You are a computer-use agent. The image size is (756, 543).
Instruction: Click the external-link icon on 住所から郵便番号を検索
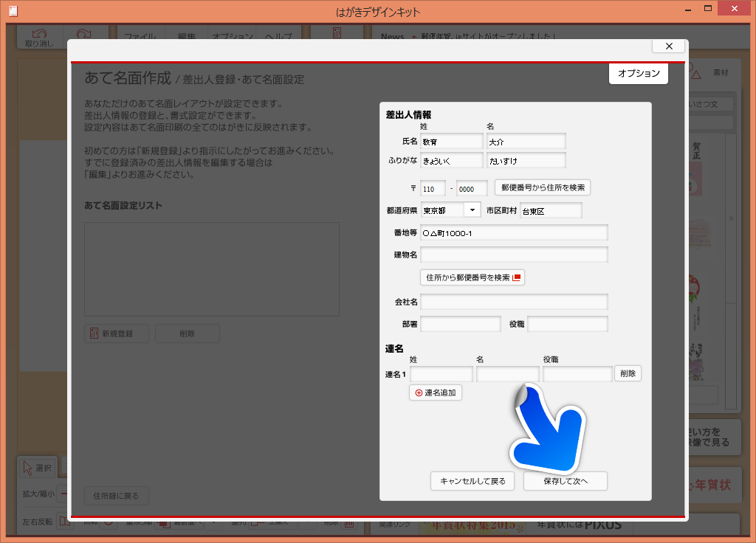point(517,277)
